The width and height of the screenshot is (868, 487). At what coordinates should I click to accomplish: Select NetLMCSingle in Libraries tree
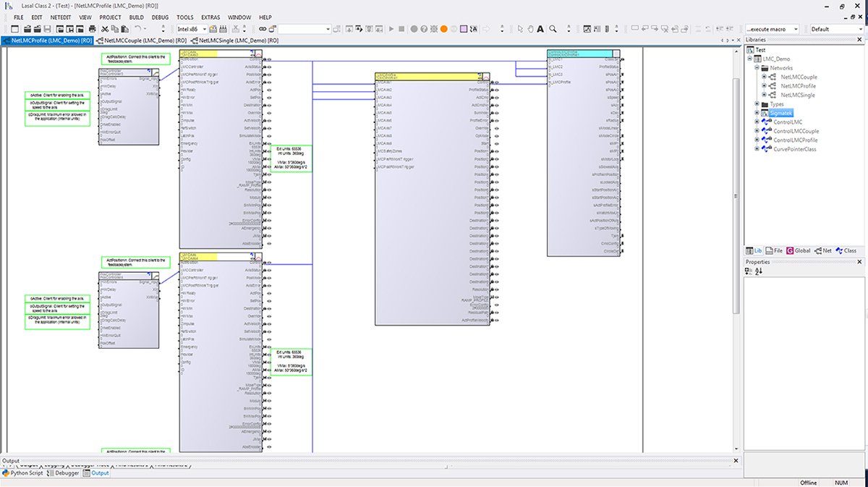(798, 95)
